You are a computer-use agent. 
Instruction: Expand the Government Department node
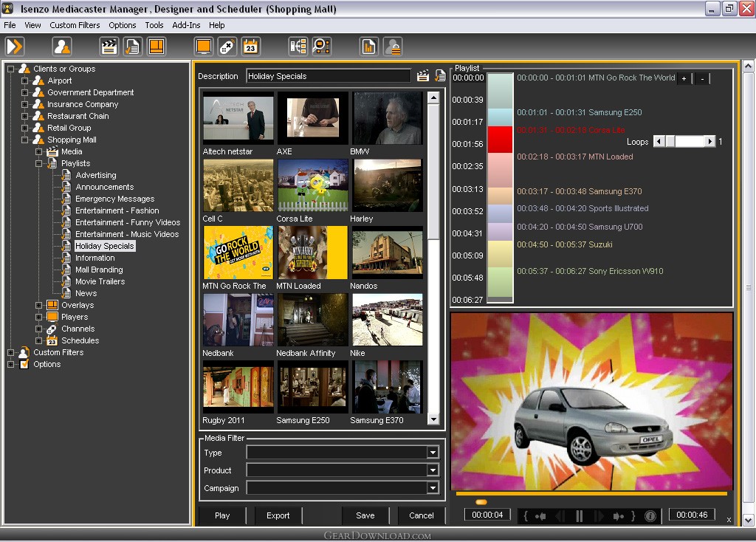tap(24, 92)
